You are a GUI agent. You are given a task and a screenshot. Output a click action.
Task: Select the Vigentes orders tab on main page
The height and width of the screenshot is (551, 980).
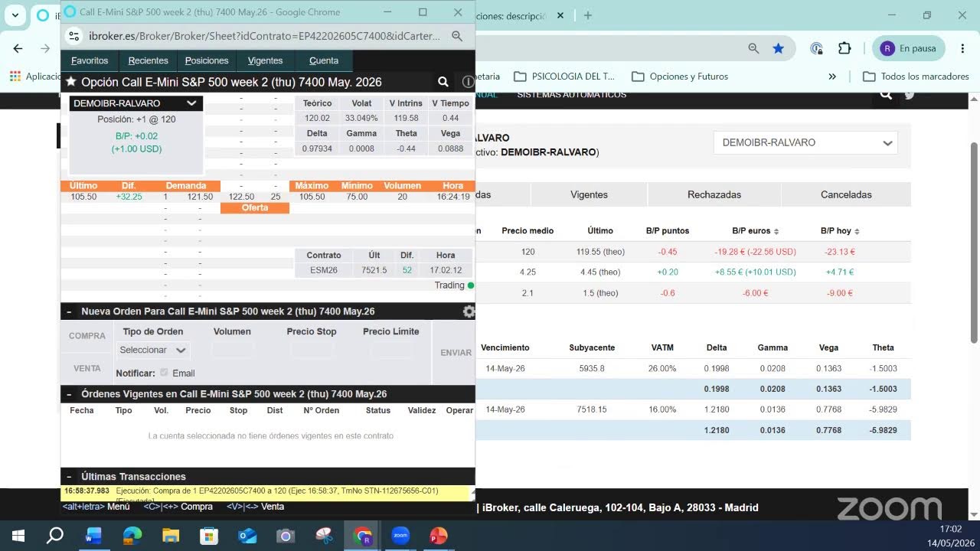click(x=589, y=194)
